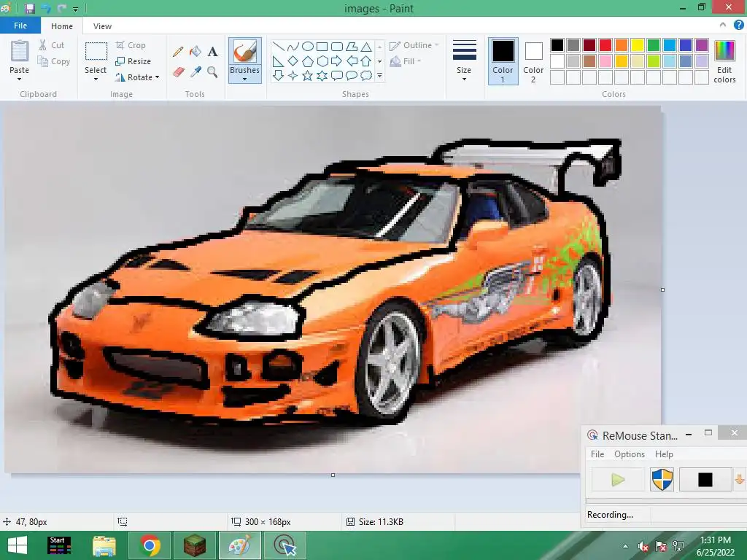Click the Cut button
The width and height of the screenshot is (747, 560).
point(52,45)
